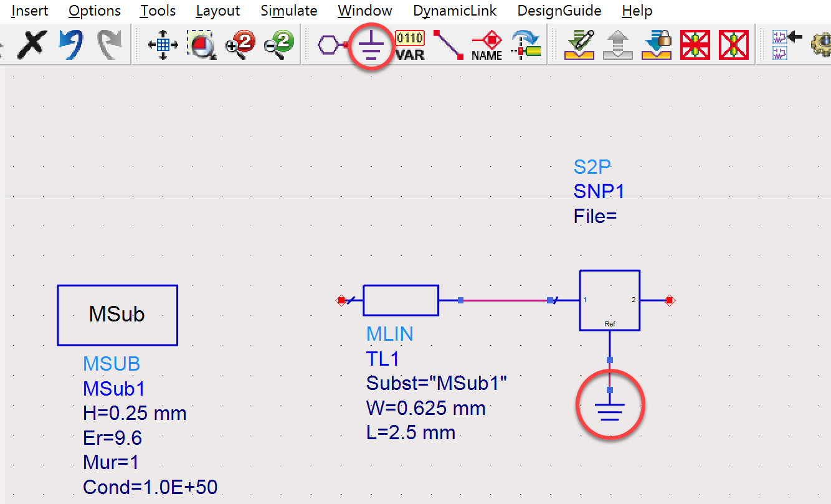
Task: Click the blue curved arrow component icon
Action: [x=526, y=45]
